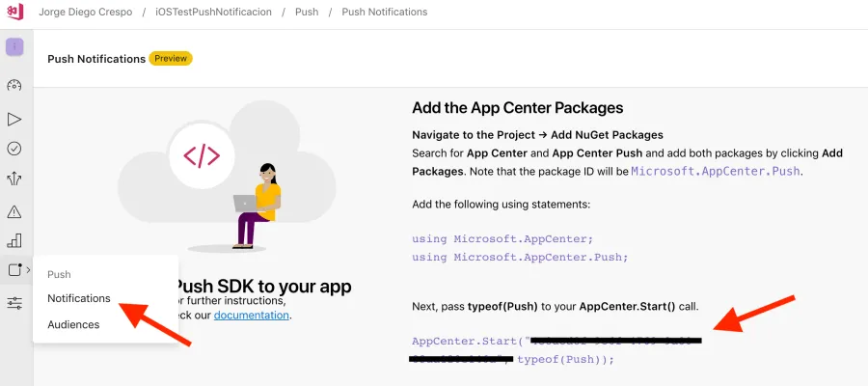Open the Push icon in sidebar
Viewport: 868px width, 386px height.
pos(14,269)
